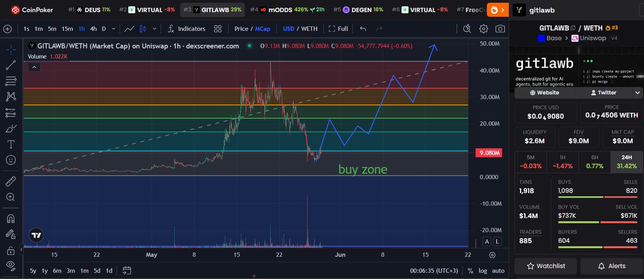
Task: Select the 6H price change tab
Action: 594,162
